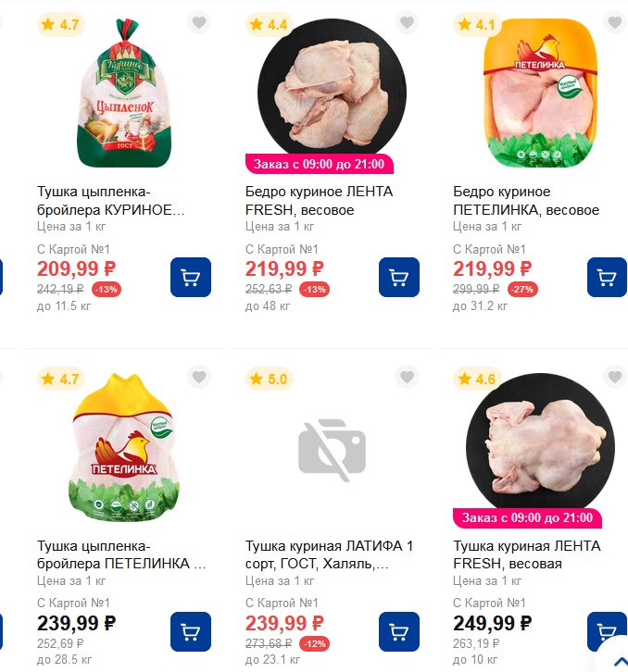
Task: Click the Цыпленок packaged chicken product image
Action: [124, 93]
